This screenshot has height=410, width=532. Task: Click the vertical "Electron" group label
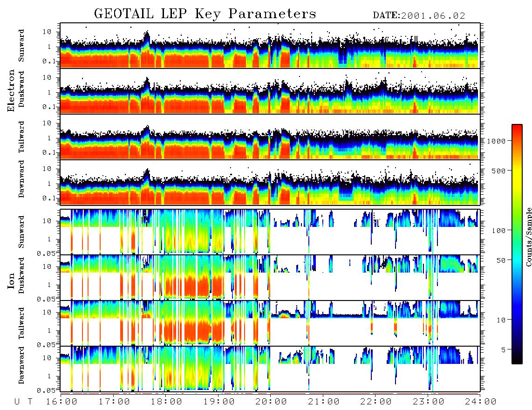pos(11,91)
